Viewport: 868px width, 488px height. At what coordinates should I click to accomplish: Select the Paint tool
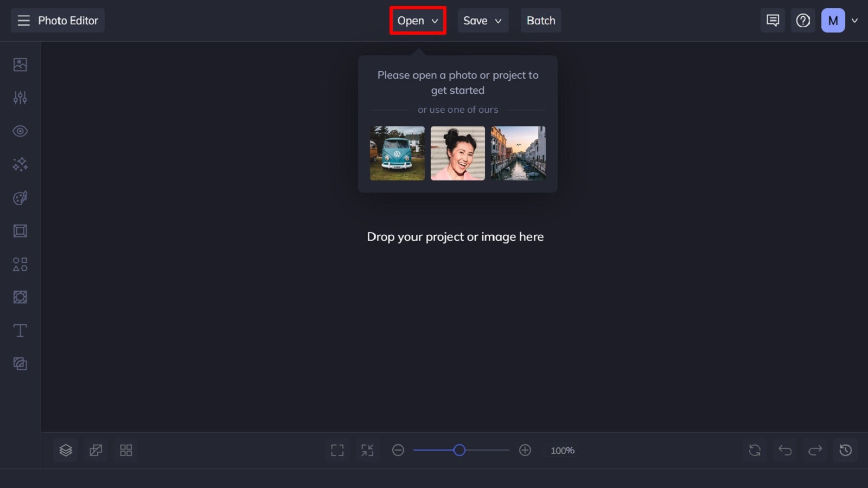pyautogui.click(x=20, y=197)
